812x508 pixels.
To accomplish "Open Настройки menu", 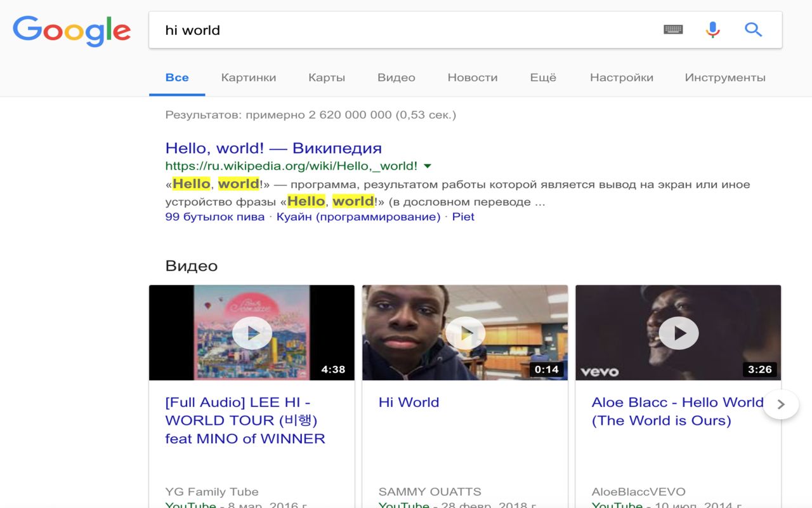I will (x=622, y=77).
